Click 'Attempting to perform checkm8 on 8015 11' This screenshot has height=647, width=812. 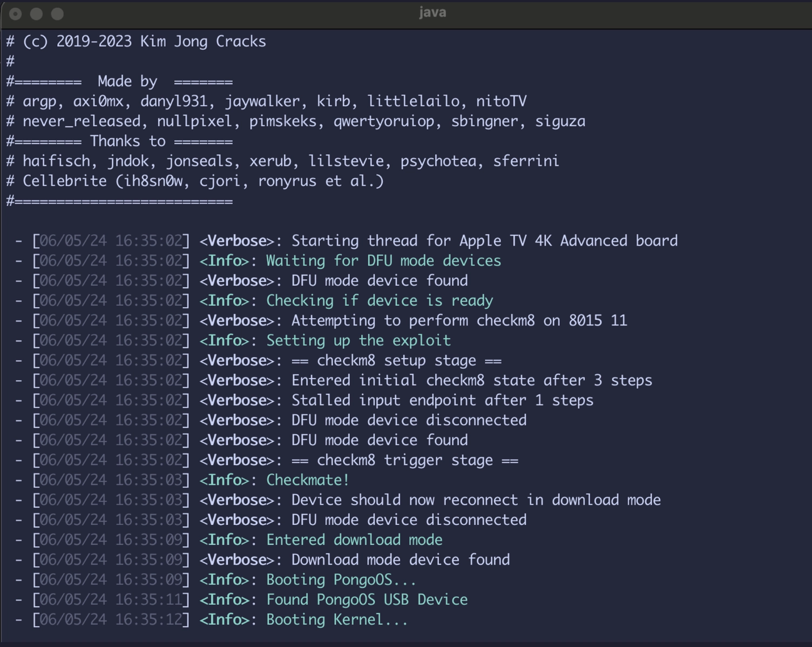coord(459,321)
